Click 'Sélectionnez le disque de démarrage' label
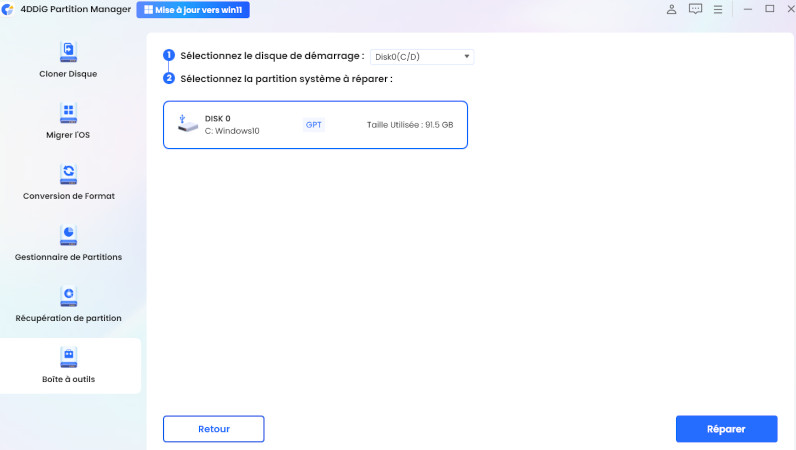The image size is (796, 450). 272,56
